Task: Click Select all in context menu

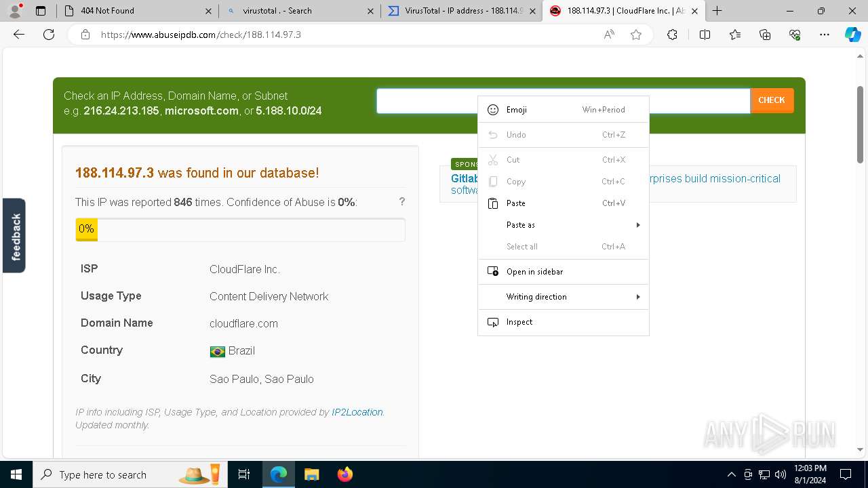Action: [564, 247]
